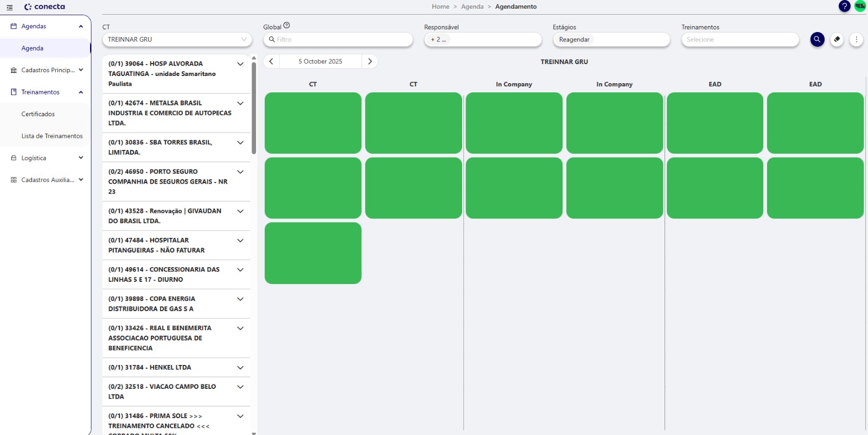868x435 pixels.
Task: Open the Treinamentos select dropdown
Action: point(740,40)
